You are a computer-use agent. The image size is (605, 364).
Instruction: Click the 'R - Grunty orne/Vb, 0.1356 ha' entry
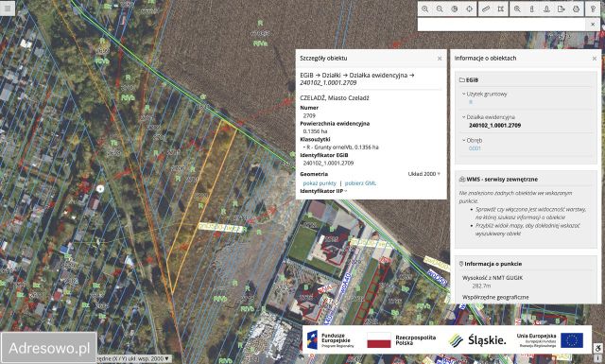coord(340,147)
